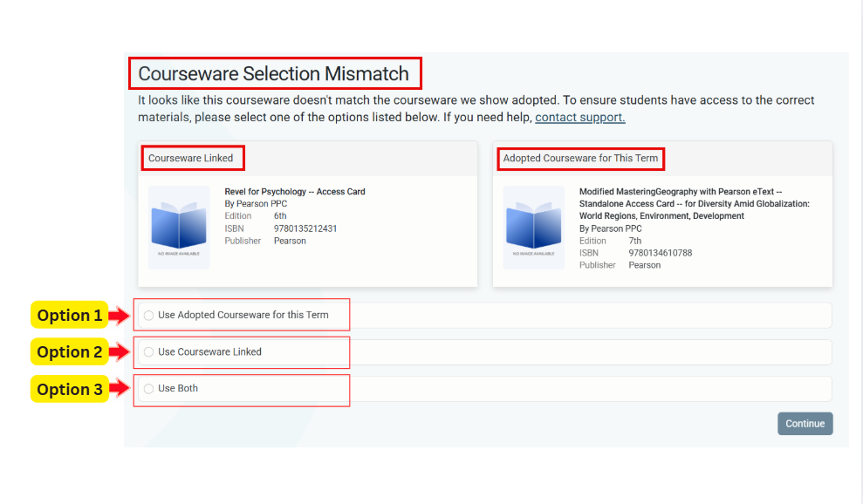
Task: Click By Pearson PPC under Revel for Psychology
Action: [256, 203]
